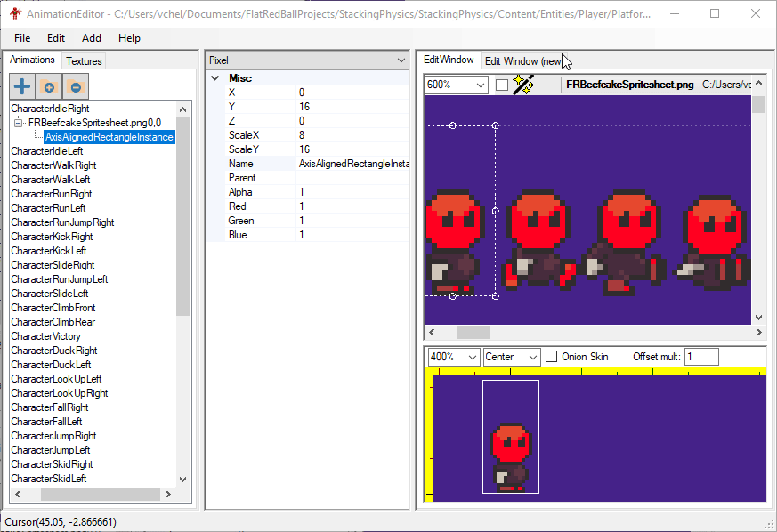The width and height of the screenshot is (777, 532).
Task: Switch to the Textures tab
Action: click(x=84, y=61)
